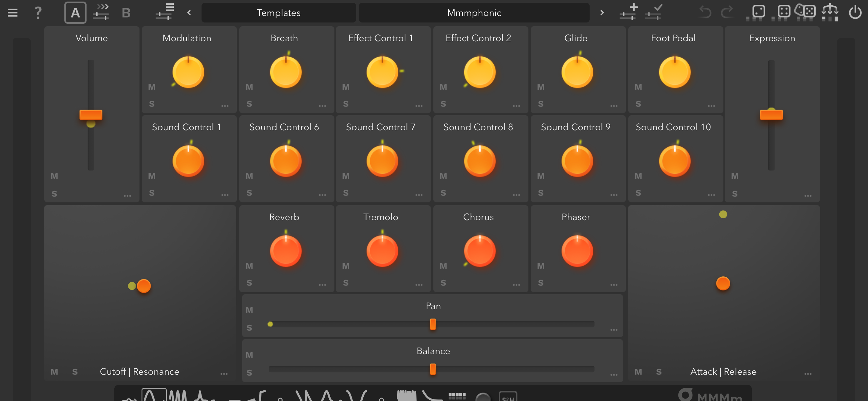This screenshot has height=401, width=868.
Task: Solo the Volume control with S
Action: pyautogui.click(x=54, y=194)
